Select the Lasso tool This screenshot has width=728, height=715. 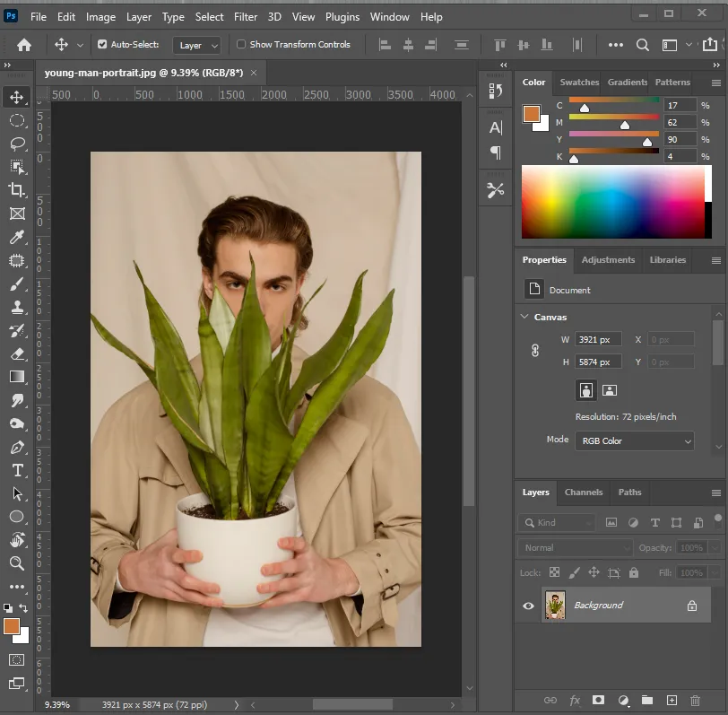(x=17, y=144)
